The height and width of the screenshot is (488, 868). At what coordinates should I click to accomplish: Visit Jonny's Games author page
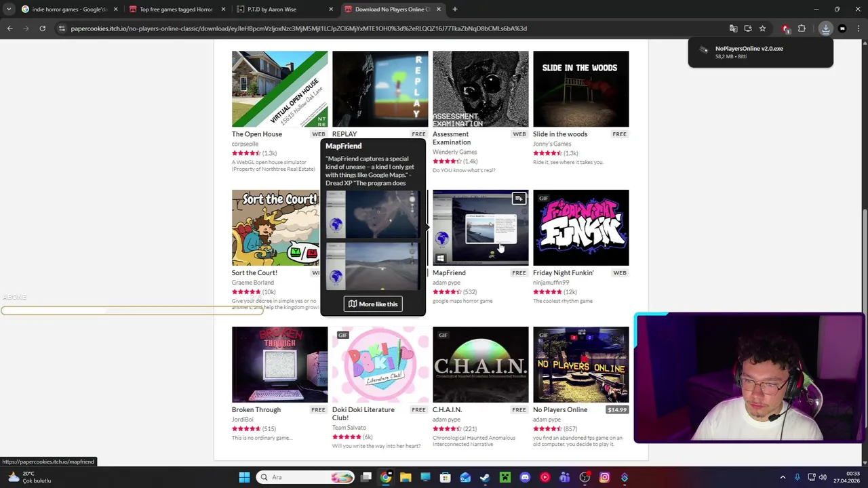tap(552, 144)
